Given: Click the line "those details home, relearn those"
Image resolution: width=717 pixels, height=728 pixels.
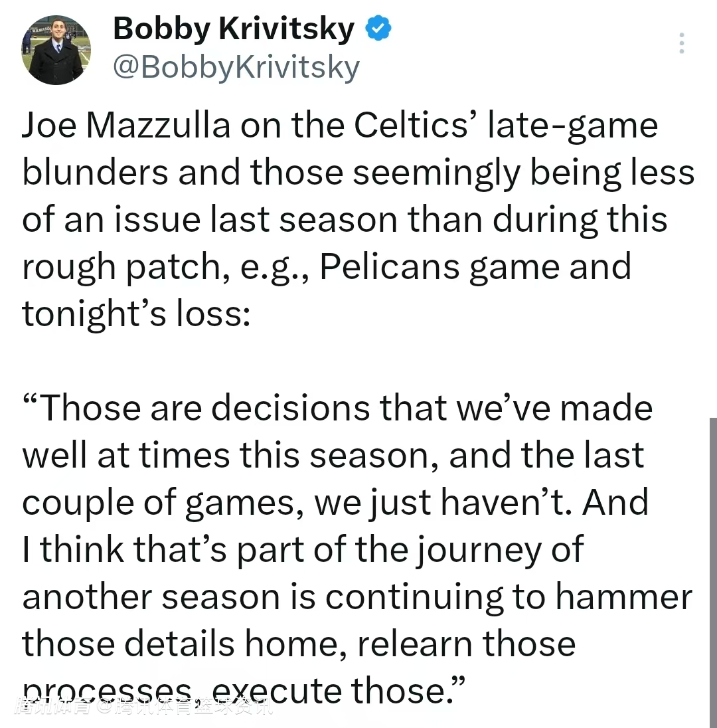Looking at the screenshot, I should [299, 644].
